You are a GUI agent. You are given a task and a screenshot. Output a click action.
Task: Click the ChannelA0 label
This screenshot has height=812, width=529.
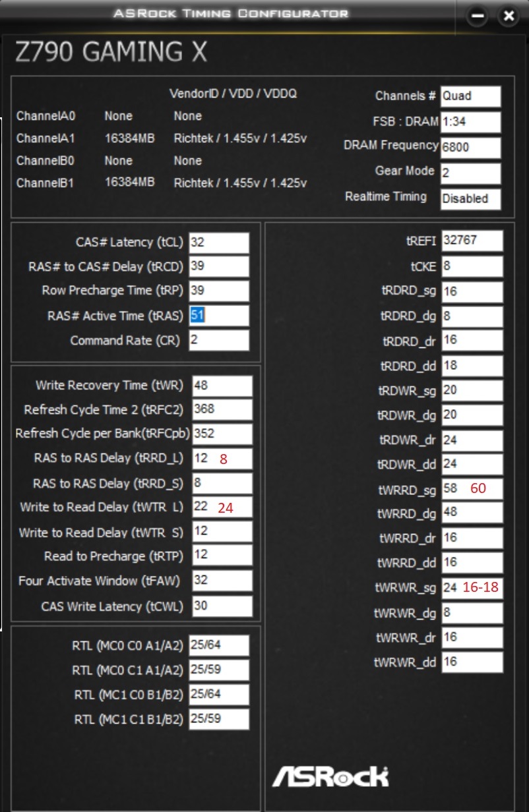coord(46,116)
